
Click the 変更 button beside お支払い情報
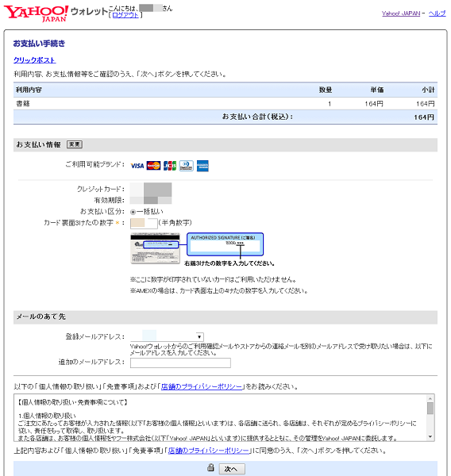(x=75, y=144)
